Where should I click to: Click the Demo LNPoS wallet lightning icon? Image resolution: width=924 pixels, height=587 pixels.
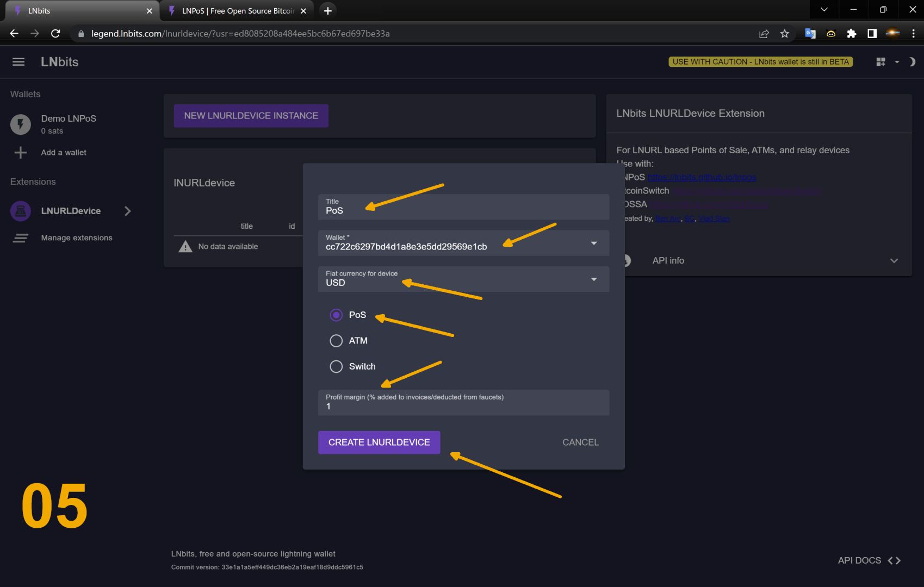click(x=21, y=124)
